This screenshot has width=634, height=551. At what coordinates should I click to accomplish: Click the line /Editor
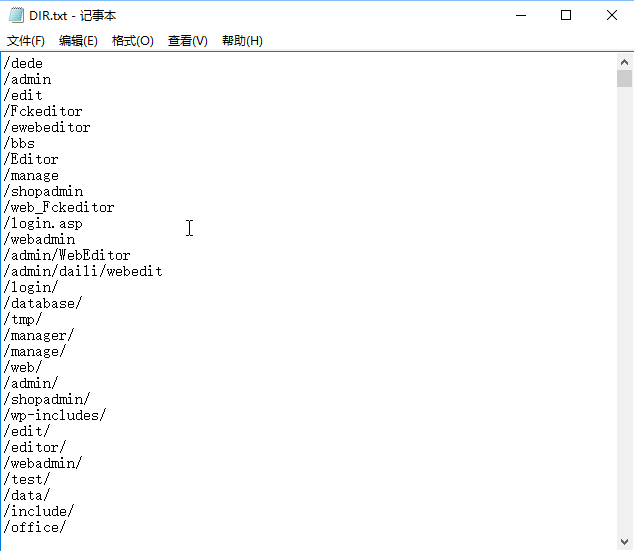[31, 160]
